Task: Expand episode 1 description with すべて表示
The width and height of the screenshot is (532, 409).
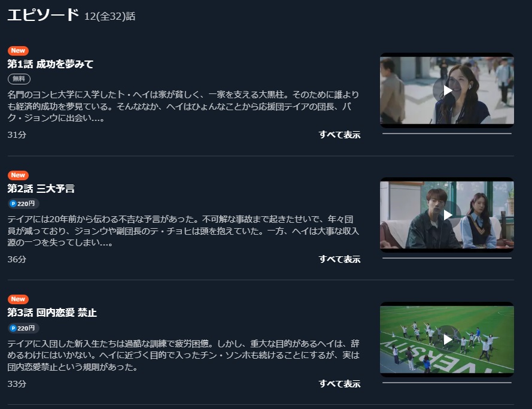Action: click(x=340, y=135)
